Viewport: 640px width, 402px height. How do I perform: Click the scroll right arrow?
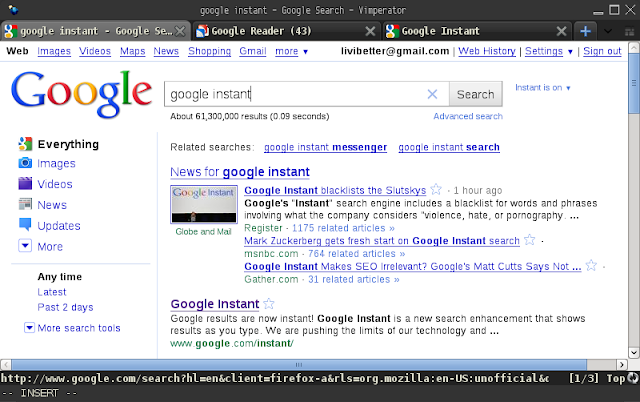[622, 364]
